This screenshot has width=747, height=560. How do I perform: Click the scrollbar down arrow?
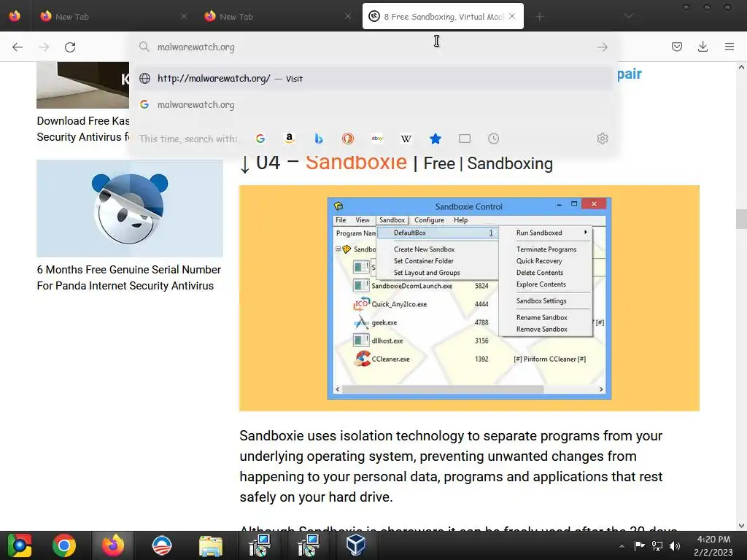click(x=741, y=526)
